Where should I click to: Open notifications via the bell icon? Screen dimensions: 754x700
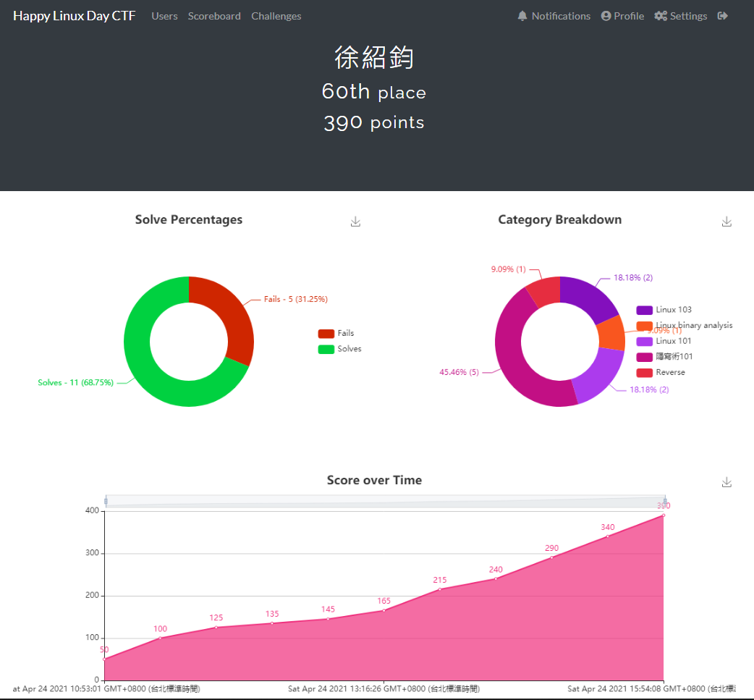pos(523,15)
